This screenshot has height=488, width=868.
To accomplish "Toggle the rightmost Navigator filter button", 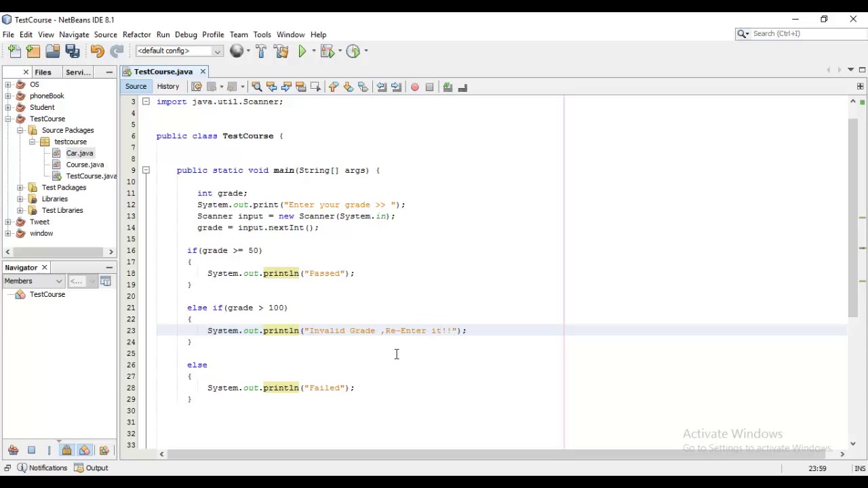I will [104, 450].
